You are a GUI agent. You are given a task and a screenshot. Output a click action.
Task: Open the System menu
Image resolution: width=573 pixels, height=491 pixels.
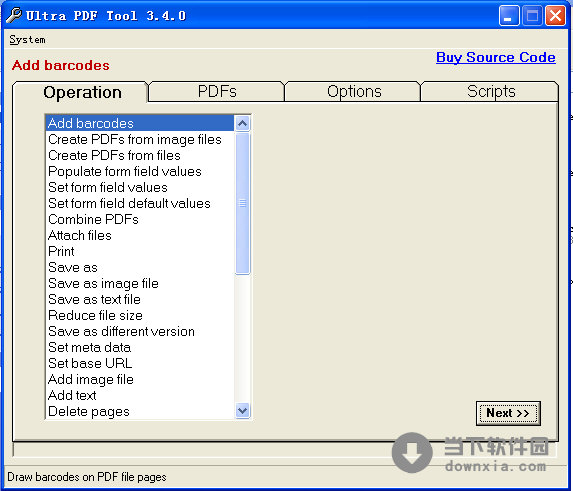point(27,39)
